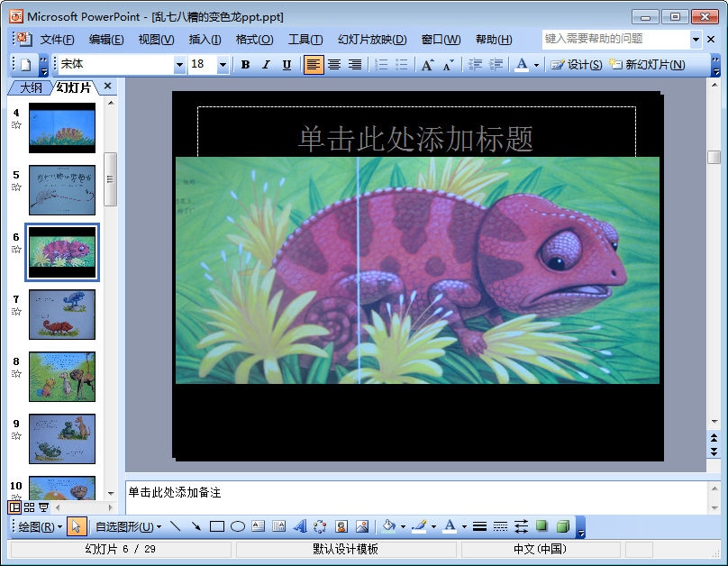Select the Line drawing tool
728x566 pixels.
point(176,526)
